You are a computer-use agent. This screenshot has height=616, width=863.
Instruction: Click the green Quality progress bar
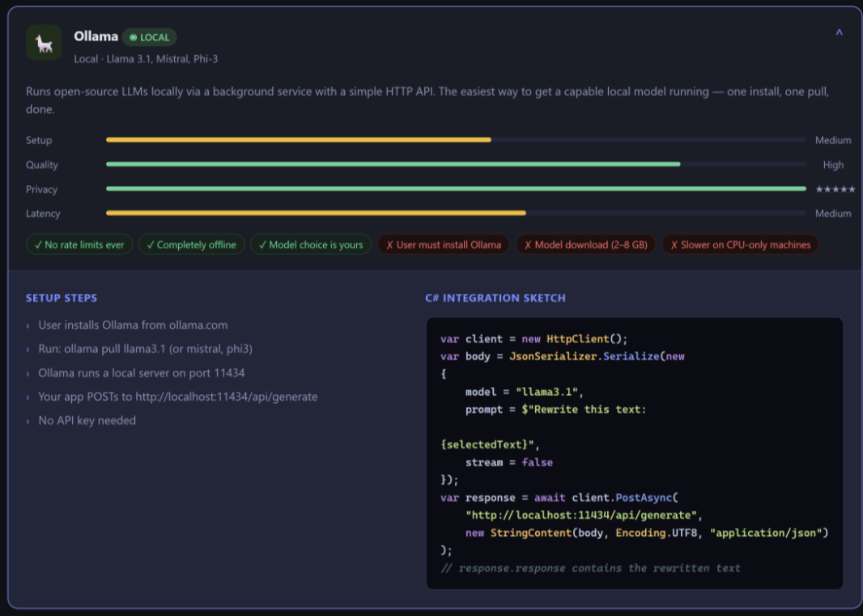tap(393, 164)
